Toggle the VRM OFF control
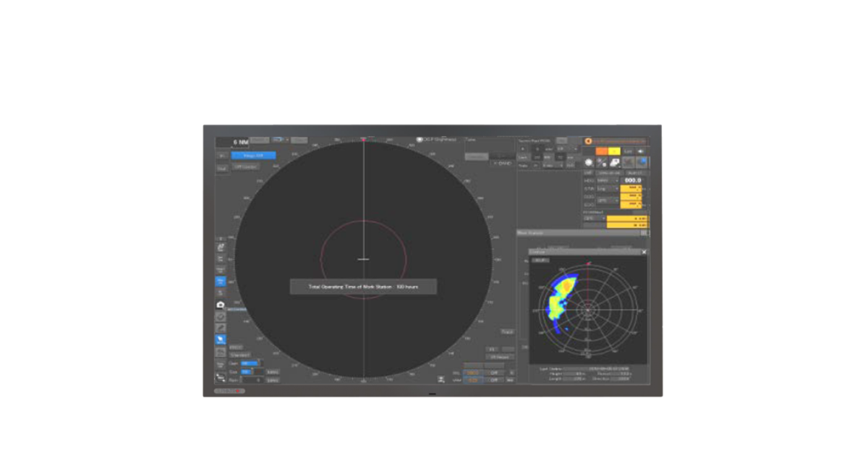 click(495, 380)
